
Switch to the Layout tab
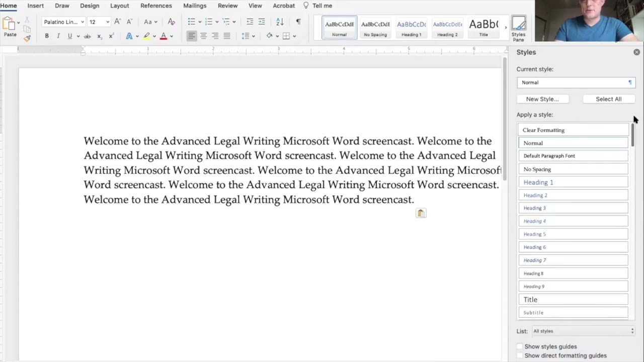pyautogui.click(x=119, y=6)
